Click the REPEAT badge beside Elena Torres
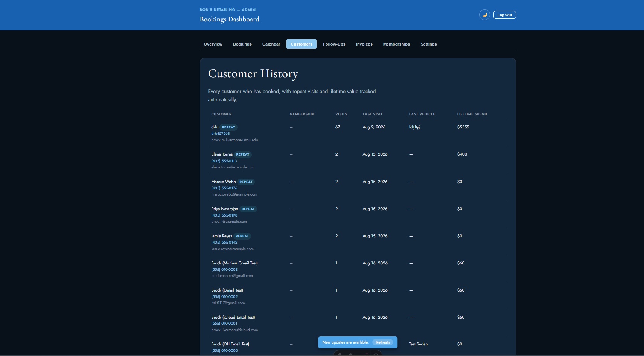This screenshot has height=356, width=644. pos(243,154)
